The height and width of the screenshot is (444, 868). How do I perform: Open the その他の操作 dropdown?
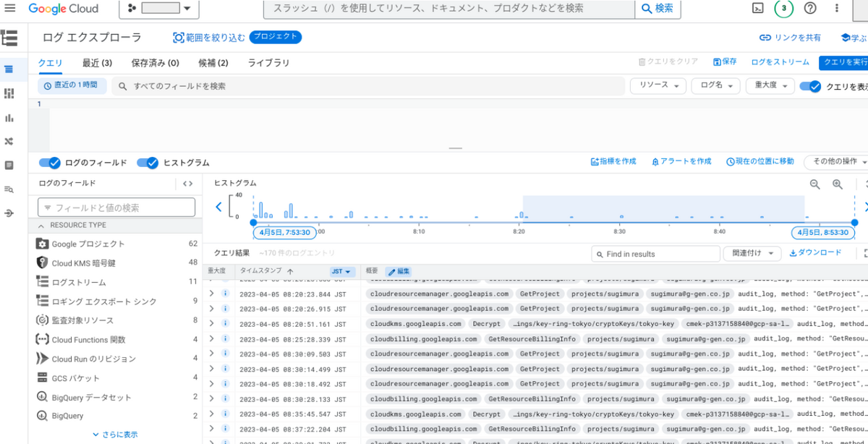838,161
